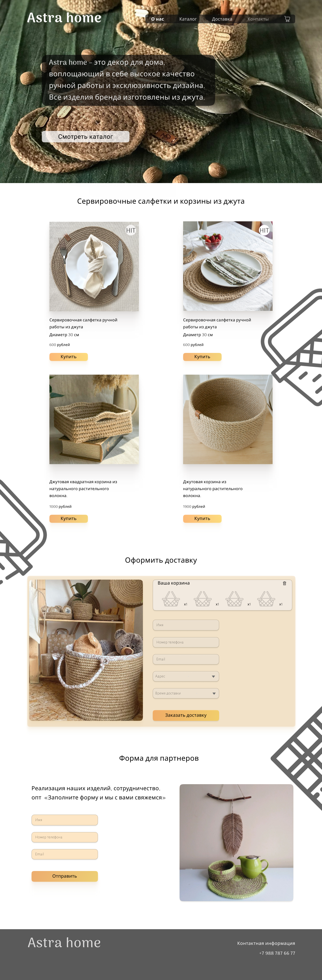Open the round jute basket product photo

(228, 419)
